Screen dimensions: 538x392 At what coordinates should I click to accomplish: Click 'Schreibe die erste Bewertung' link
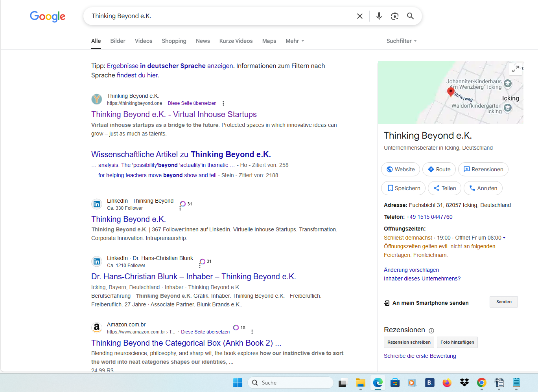tap(420, 356)
